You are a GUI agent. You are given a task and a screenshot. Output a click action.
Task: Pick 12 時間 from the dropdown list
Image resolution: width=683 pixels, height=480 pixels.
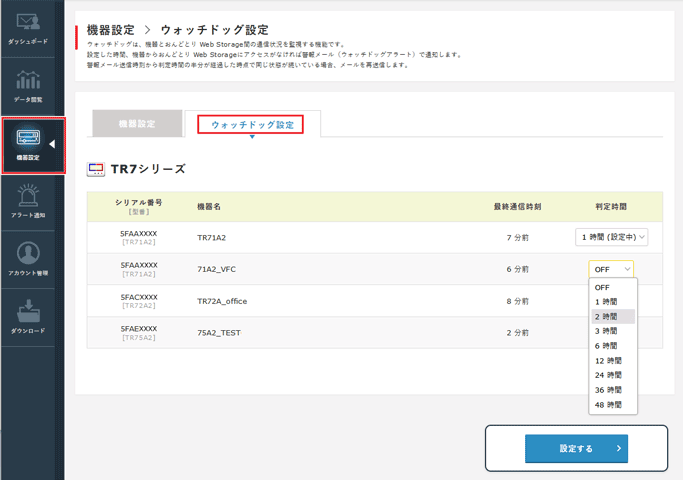608,360
